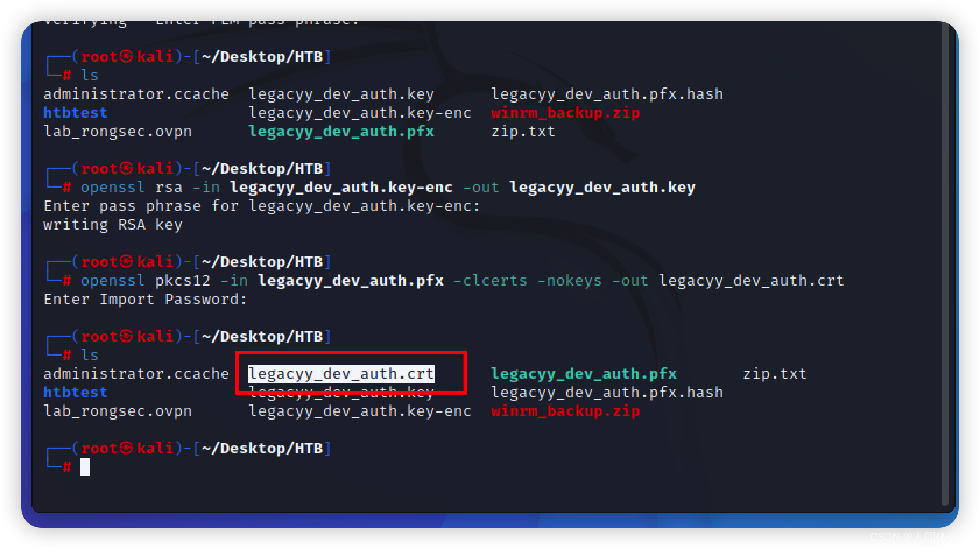This screenshot has height=549, width=980.
Task: Click the 'Enter pass phrase for' output line
Action: (262, 206)
